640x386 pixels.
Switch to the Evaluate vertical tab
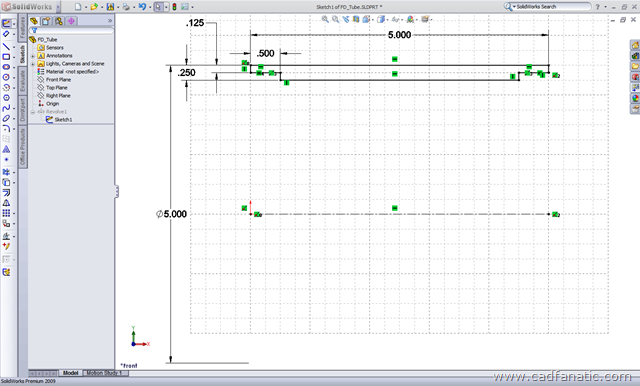pos(23,80)
